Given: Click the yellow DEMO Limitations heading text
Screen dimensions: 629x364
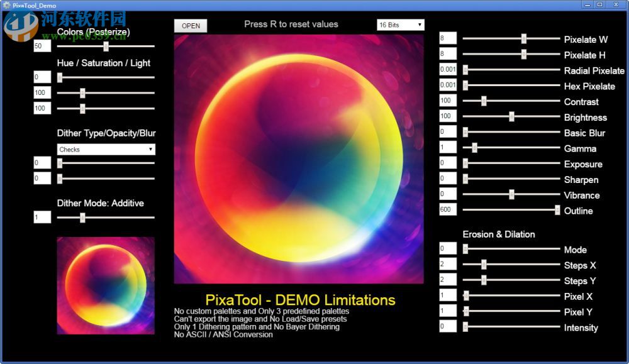Looking at the screenshot, I should [x=299, y=300].
